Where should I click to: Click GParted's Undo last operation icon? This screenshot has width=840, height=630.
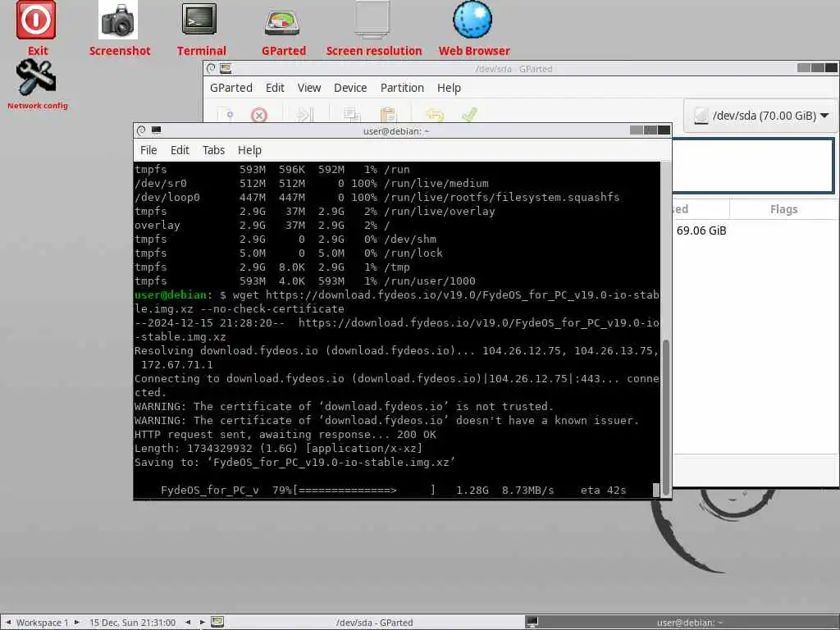pyautogui.click(x=435, y=115)
